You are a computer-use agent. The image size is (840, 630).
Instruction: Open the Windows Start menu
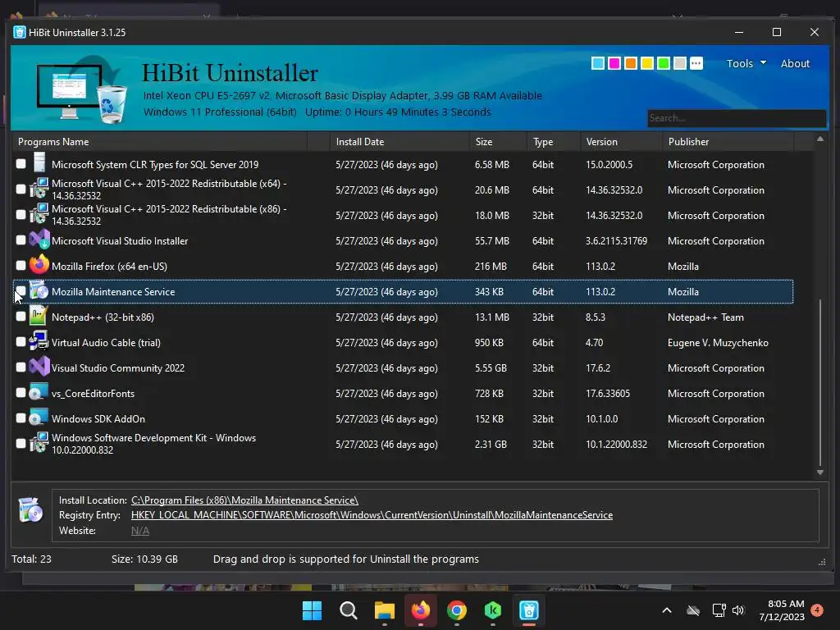click(312, 610)
